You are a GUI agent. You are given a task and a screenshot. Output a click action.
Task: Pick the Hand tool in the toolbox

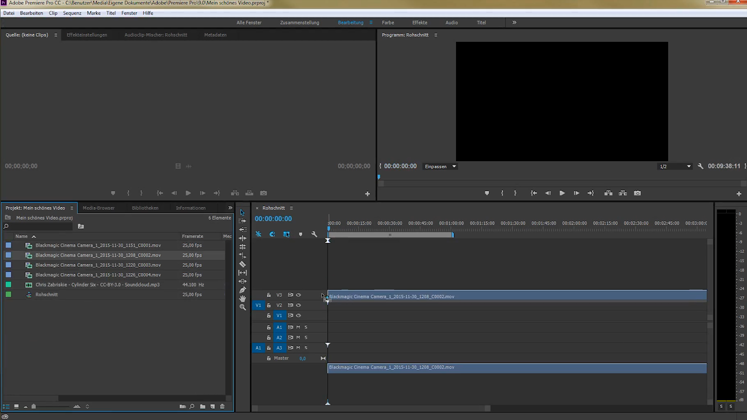point(243,299)
